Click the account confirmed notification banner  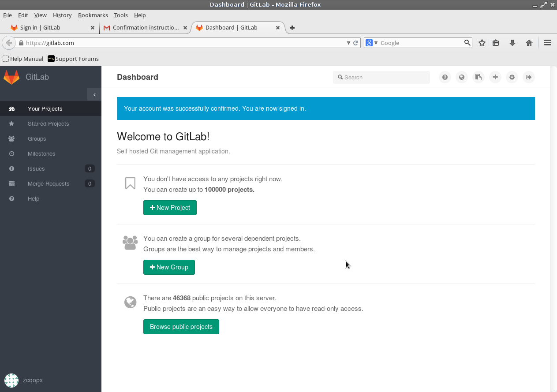[326, 108]
